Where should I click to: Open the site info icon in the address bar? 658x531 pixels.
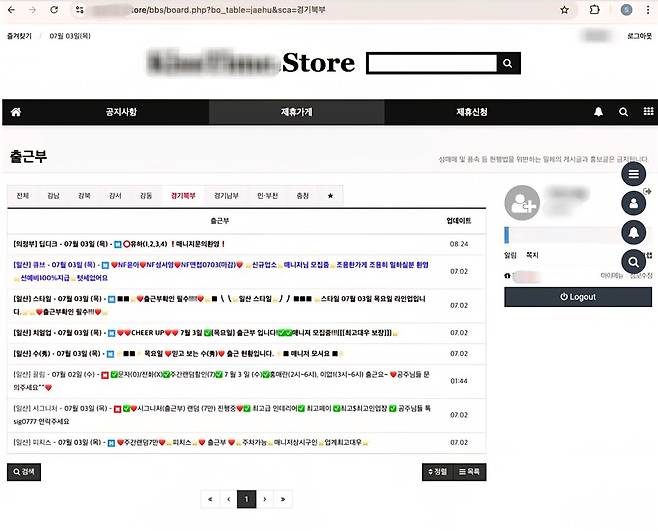coord(80,10)
